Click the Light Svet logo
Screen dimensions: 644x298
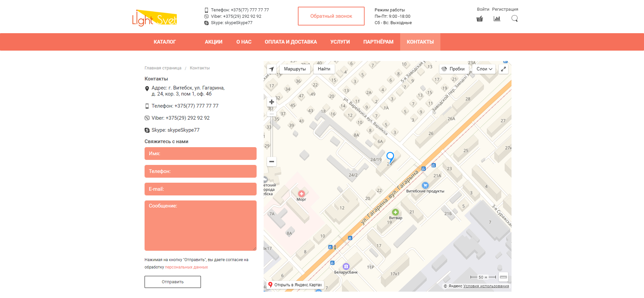coord(154,18)
